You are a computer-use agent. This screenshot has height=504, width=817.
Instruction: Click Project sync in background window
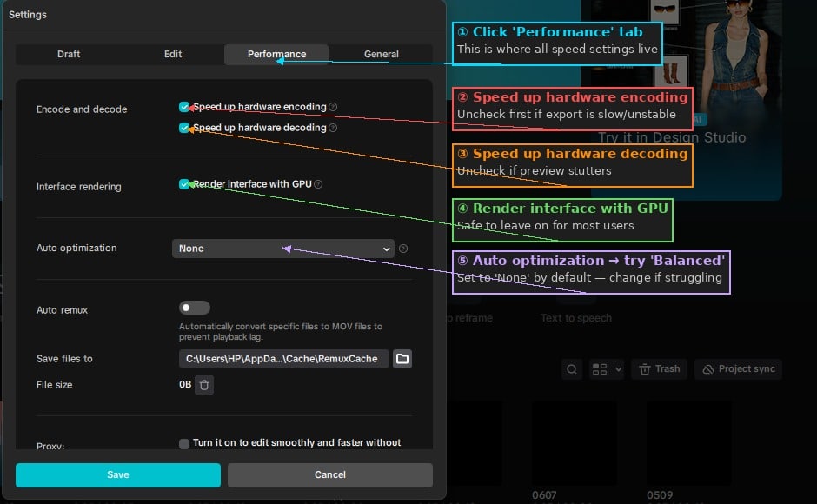tap(738, 369)
